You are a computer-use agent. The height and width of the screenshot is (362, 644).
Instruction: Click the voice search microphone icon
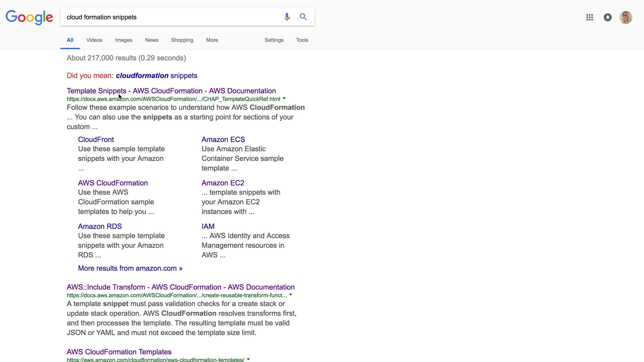[287, 17]
